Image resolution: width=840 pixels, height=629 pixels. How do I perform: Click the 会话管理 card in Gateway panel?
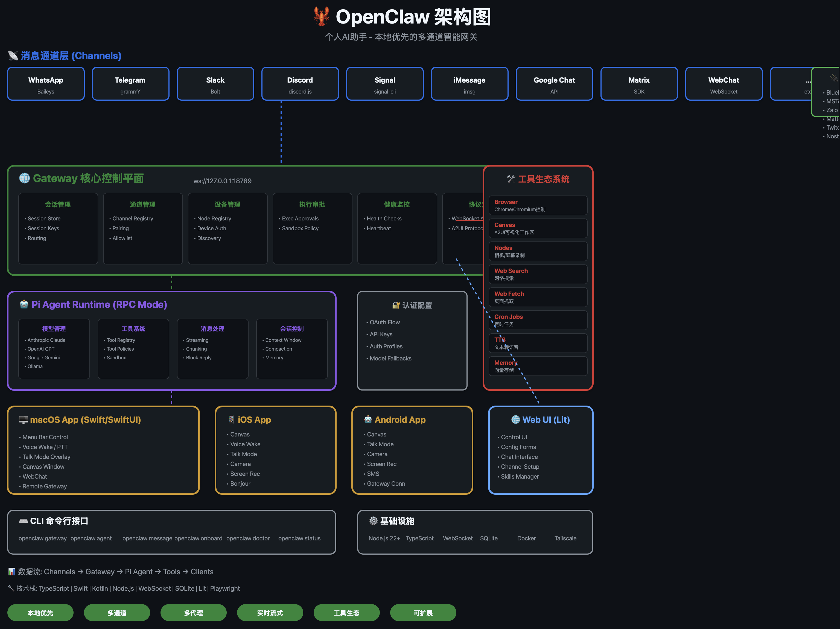(x=58, y=228)
